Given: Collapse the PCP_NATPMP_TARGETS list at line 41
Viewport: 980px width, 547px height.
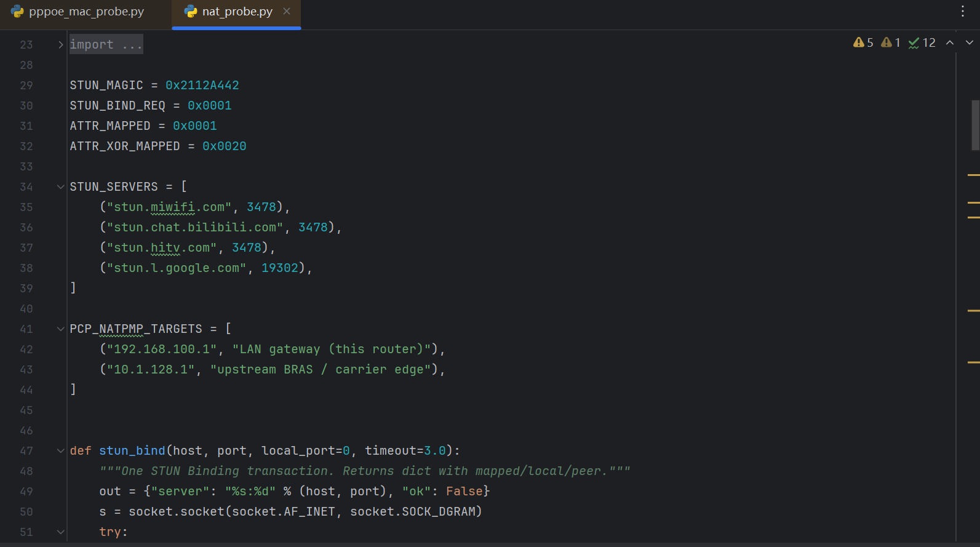Looking at the screenshot, I should (x=60, y=329).
